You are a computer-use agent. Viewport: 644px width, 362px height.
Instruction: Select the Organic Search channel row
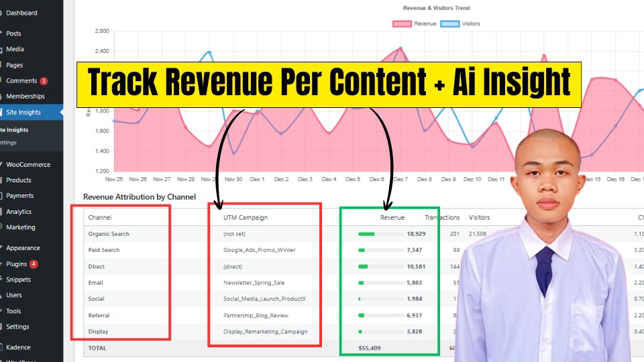coord(109,234)
